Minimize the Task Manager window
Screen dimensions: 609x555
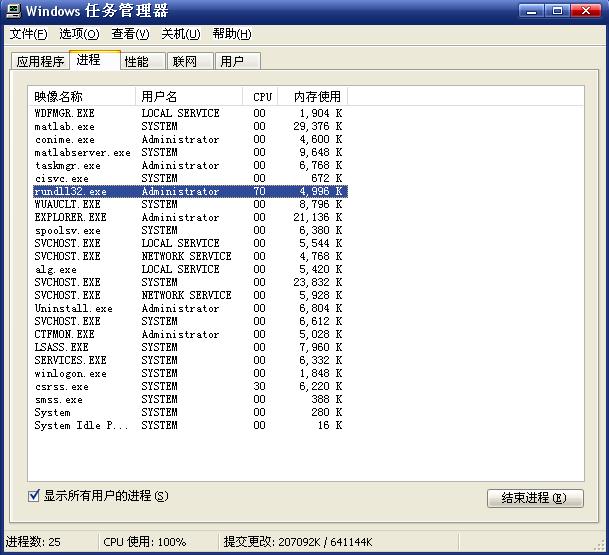click(531, 10)
